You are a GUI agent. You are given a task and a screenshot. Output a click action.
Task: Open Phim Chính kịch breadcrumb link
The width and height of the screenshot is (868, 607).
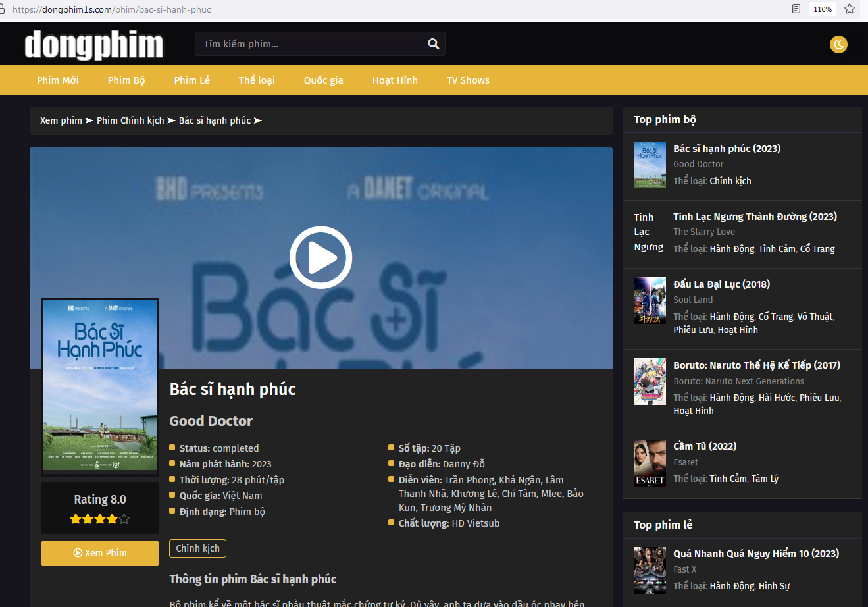[x=130, y=120]
